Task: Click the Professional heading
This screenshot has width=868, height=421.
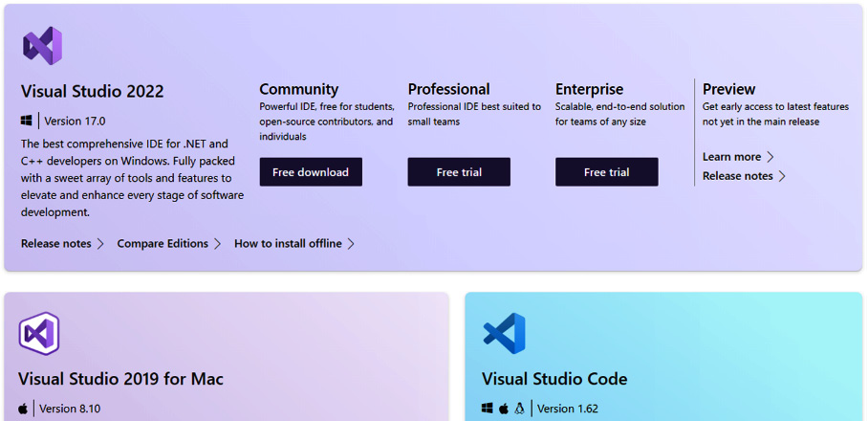Action: click(449, 89)
